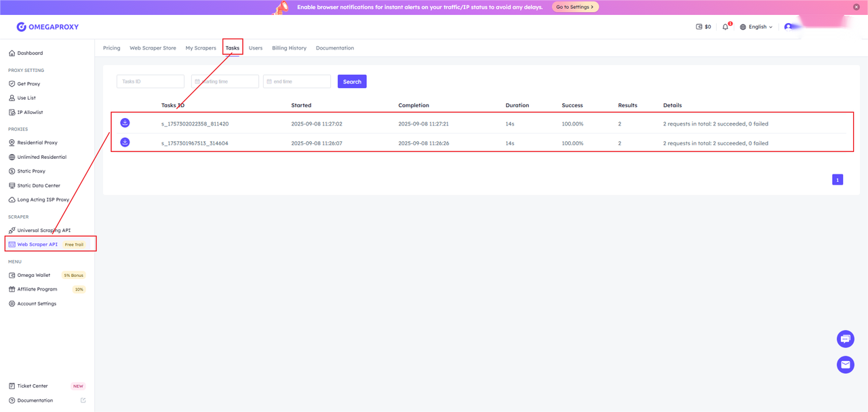Open the starting time date picker

click(x=225, y=81)
